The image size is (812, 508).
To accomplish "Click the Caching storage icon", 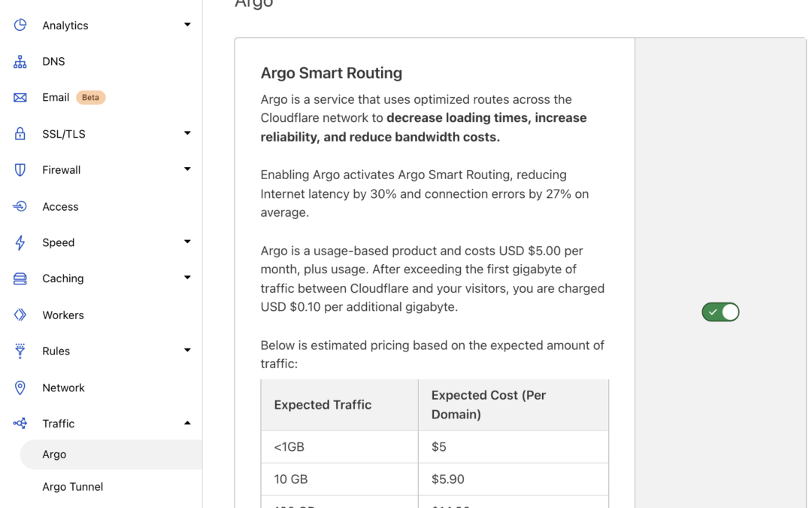I will tap(20, 279).
